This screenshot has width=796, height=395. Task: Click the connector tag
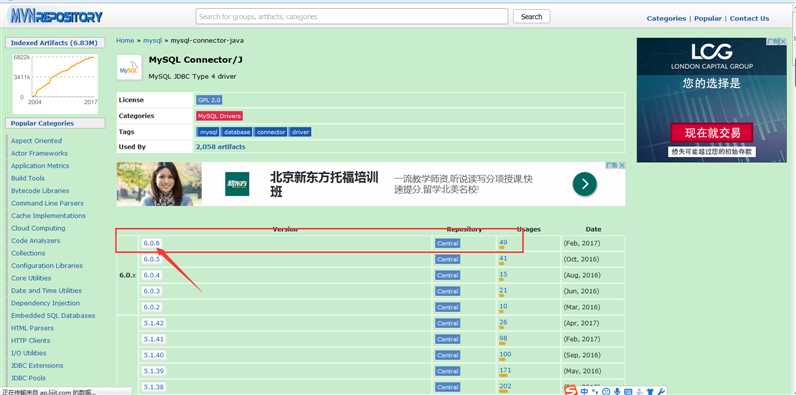pyautogui.click(x=271, y=132)
